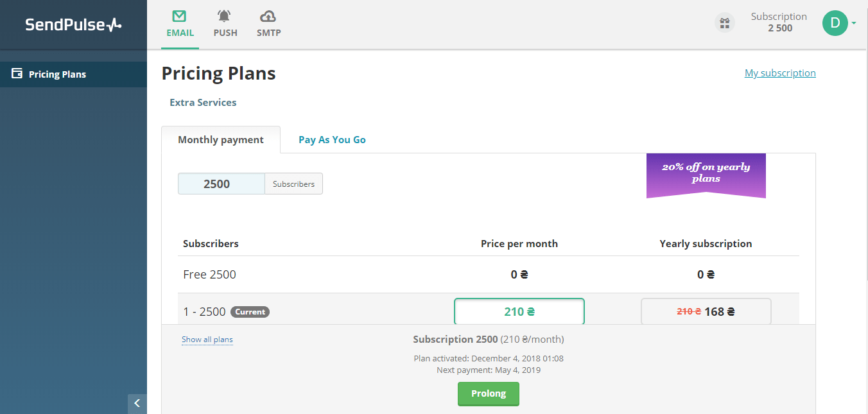868x414 pixels.
Task: Open the Extra Services link
Action: point(203,102)
